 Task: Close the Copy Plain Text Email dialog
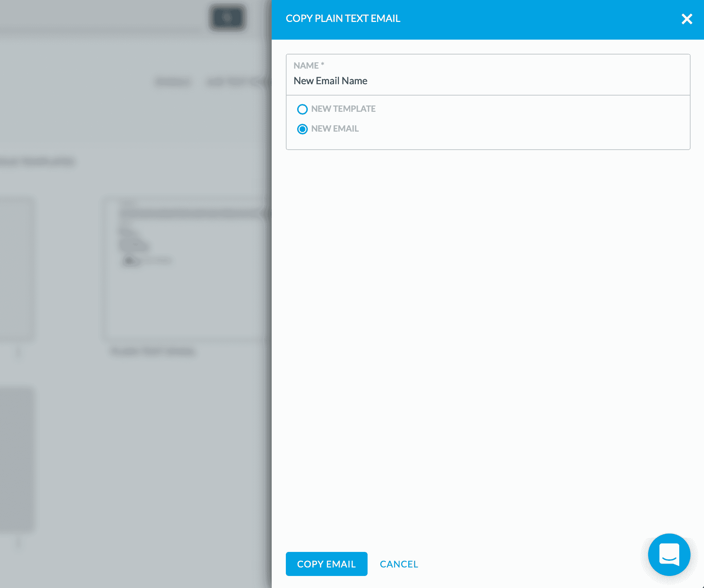tap(687, 19)
